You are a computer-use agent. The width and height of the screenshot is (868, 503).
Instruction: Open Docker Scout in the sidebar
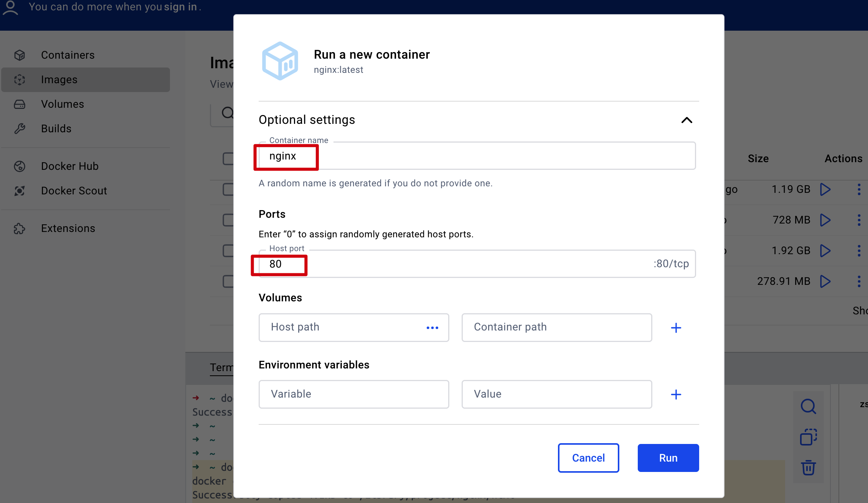click(74, 191)
